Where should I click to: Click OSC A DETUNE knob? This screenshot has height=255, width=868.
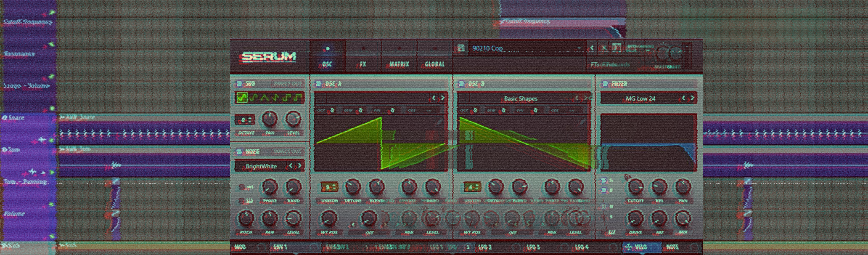point(353,186)
